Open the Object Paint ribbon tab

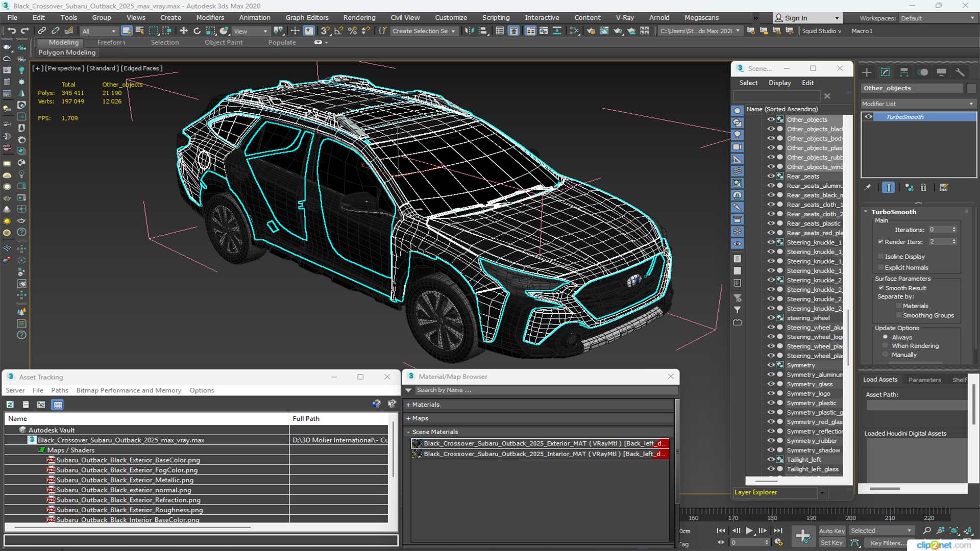(x=224, y=42)
